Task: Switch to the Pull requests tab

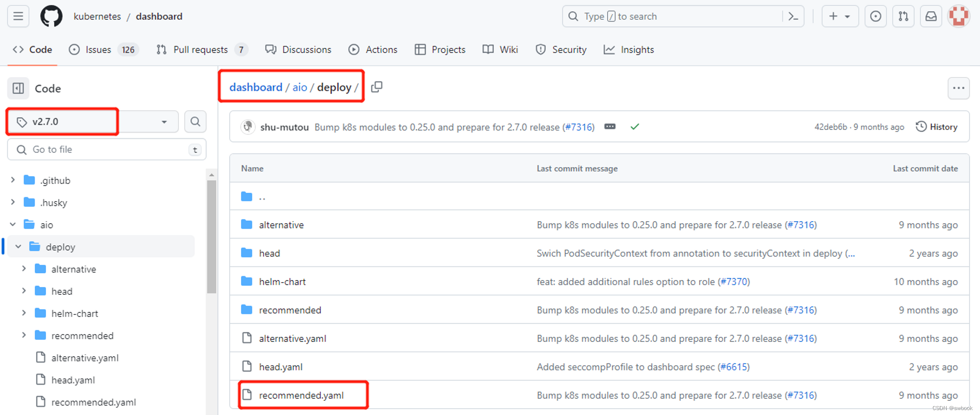Action: click(x=201, y=50)
